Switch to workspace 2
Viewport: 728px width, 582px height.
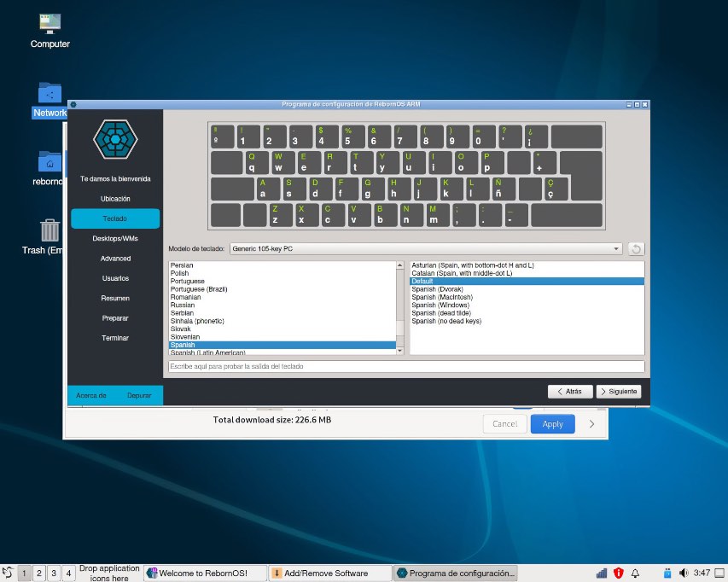[39, 573]
